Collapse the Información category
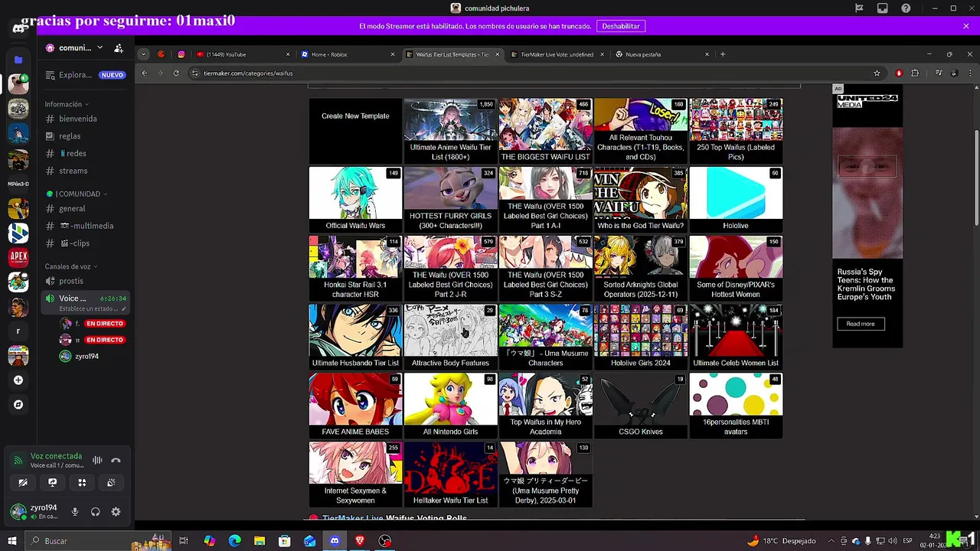This screenshot has width=980, height=551. (67, 104)
